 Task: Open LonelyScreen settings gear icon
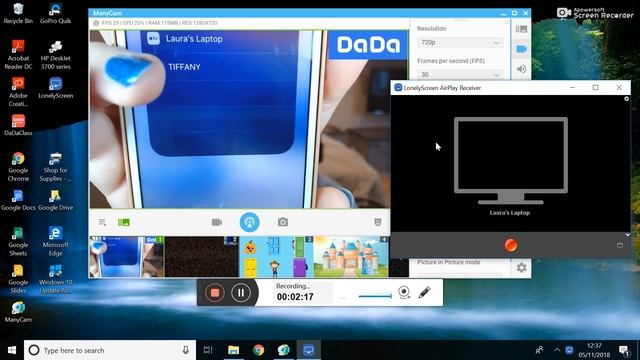click(x=627, y=99)
